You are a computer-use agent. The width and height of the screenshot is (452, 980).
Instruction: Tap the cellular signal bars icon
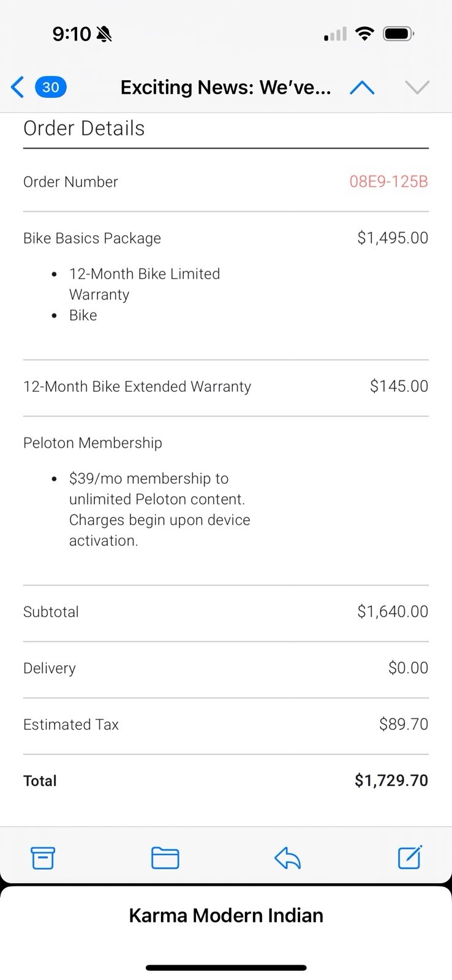[335, 34]
